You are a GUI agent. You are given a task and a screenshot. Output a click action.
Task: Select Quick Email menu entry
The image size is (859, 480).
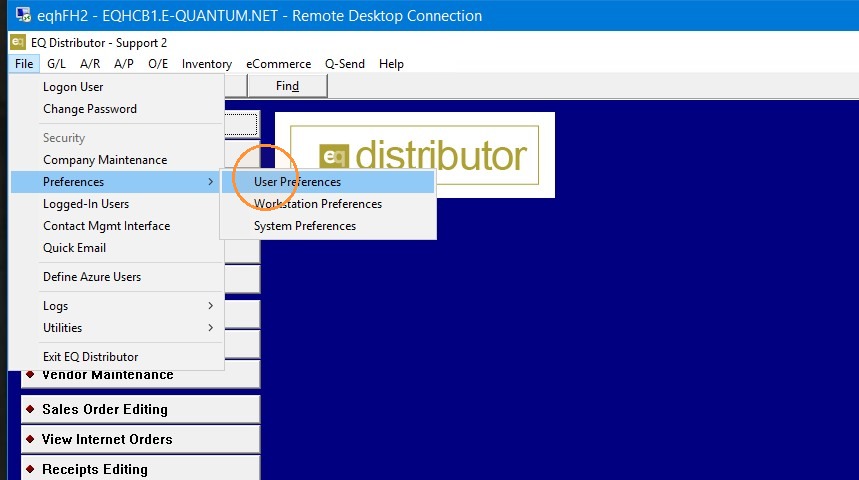pos(117,248)
